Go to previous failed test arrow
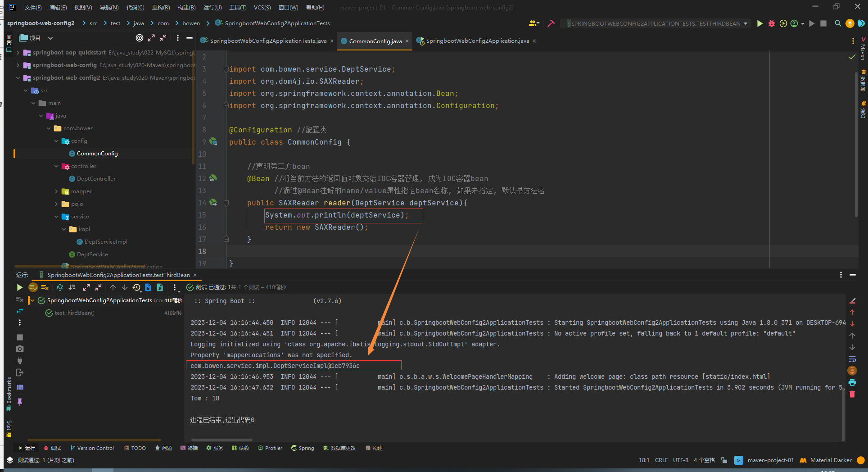Viewport: 868px width, 472px height. [x=113, y=287]
